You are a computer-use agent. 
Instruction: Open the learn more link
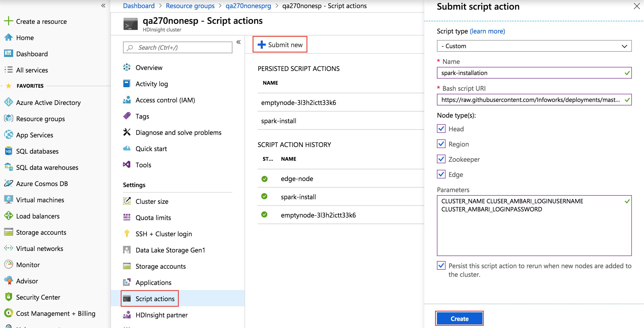pos(487,31)
